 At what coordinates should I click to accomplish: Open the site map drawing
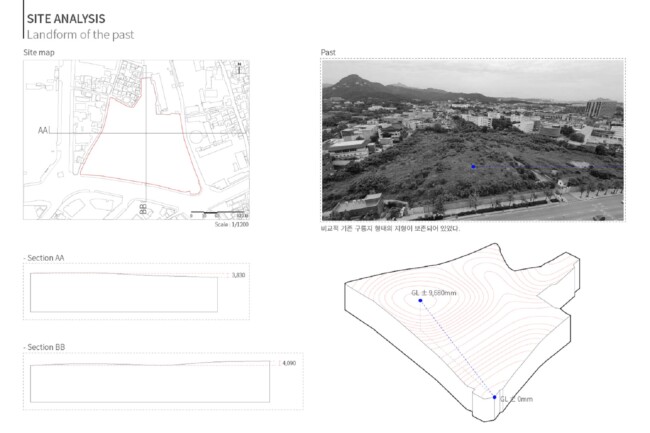(136, 139)
